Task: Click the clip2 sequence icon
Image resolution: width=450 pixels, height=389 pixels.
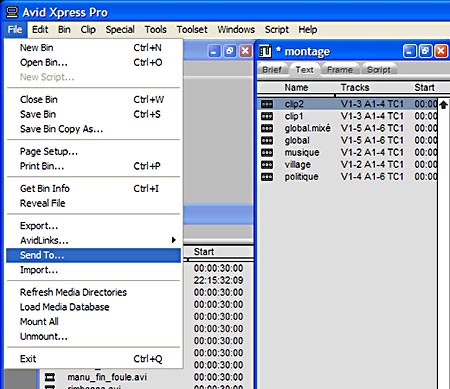Action: point(267,104)
